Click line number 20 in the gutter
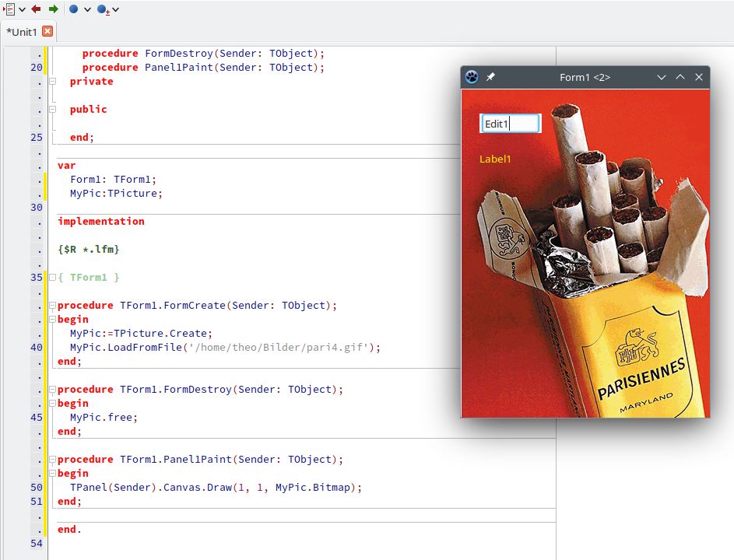 [36, 68]
